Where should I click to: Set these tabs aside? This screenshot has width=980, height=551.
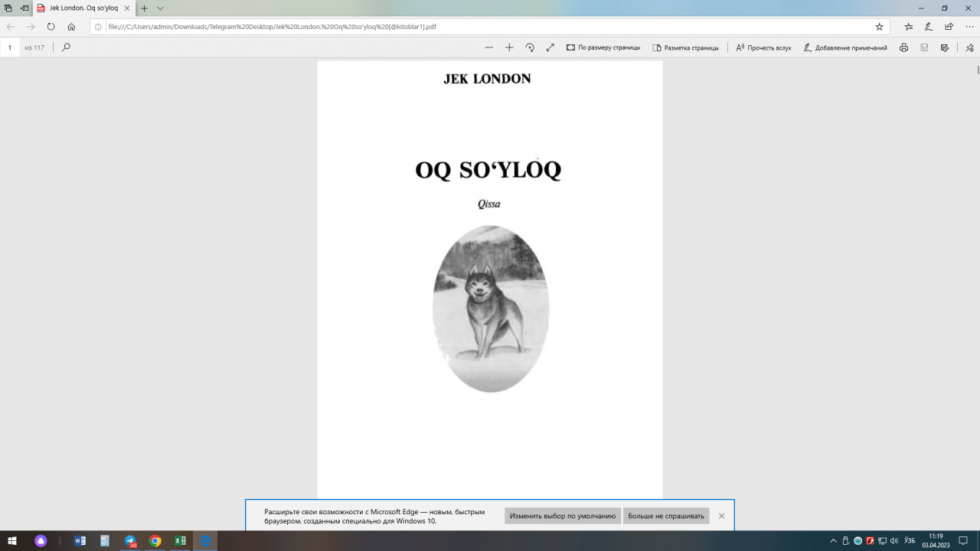pyautogui.click(x=24, y=8)
